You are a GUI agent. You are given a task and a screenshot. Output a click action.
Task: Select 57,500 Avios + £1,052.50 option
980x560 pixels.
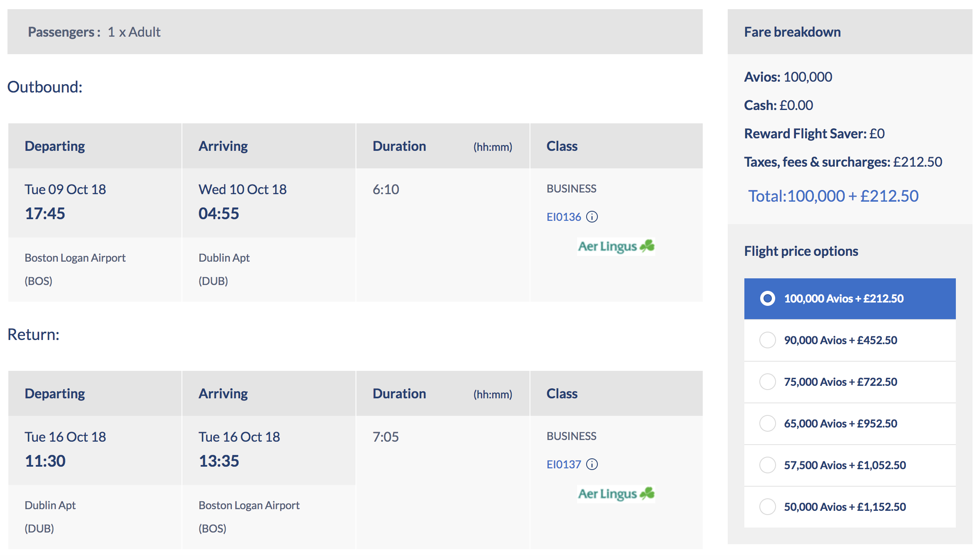point(850,465)
